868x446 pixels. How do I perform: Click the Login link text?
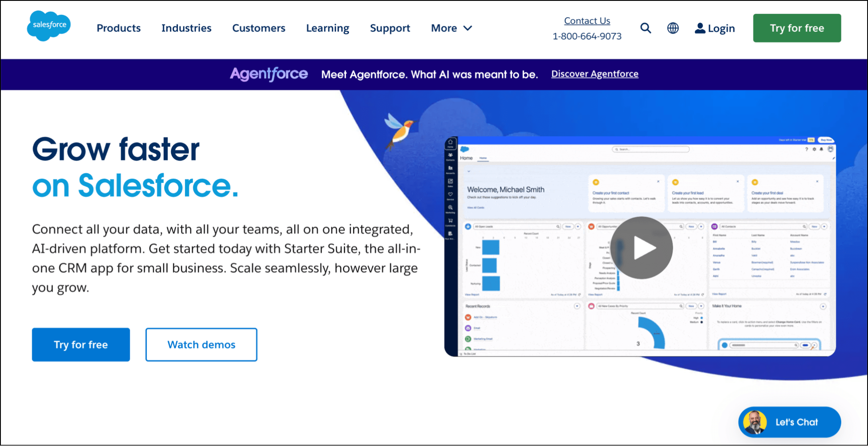point(721,28)
